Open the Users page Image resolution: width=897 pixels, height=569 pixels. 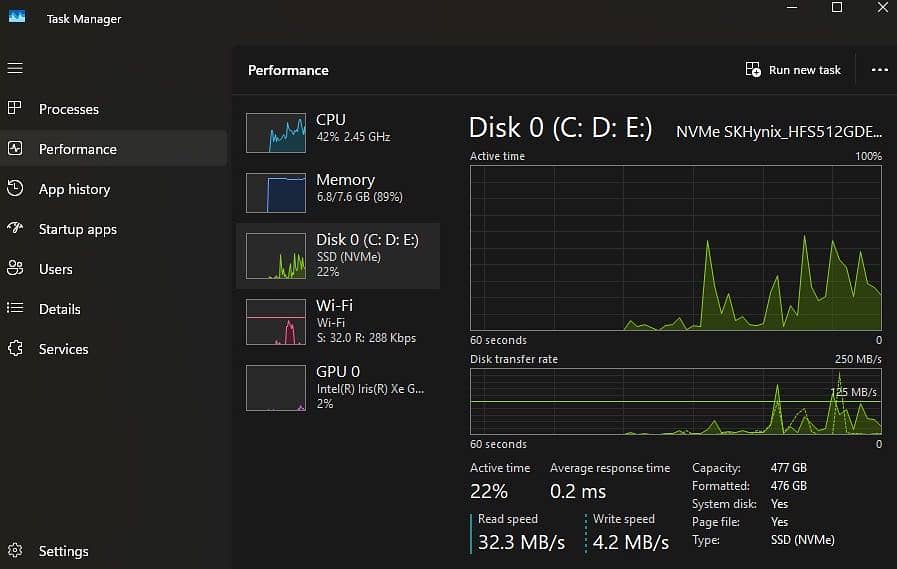pos(55,269)
